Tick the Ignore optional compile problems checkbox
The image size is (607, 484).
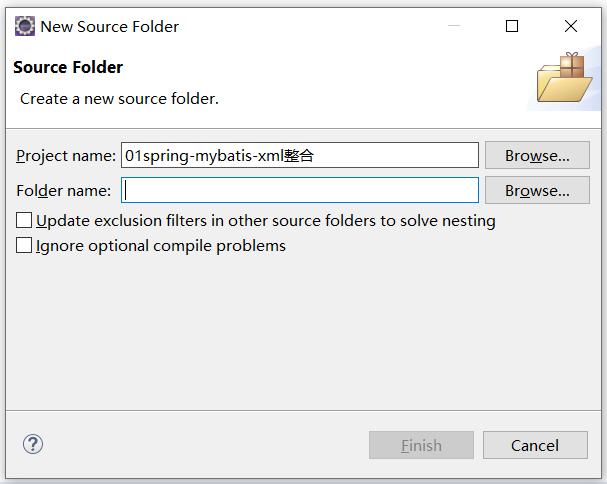click(24, 246)
